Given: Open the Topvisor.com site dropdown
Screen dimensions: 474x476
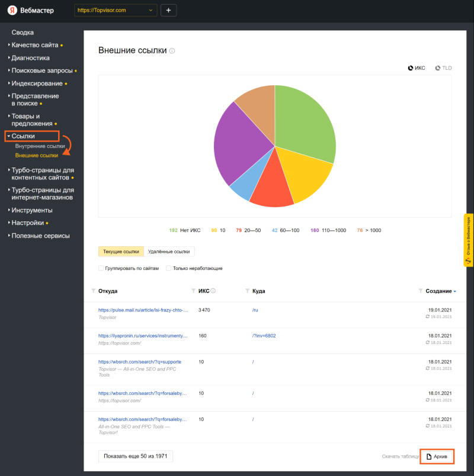Looking at the screenshot, I should 116,11.
